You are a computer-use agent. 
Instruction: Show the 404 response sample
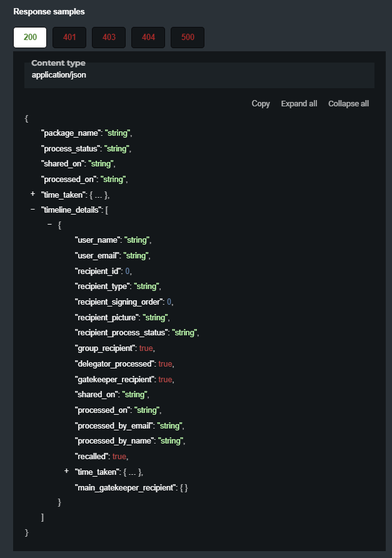click(148, 37)
